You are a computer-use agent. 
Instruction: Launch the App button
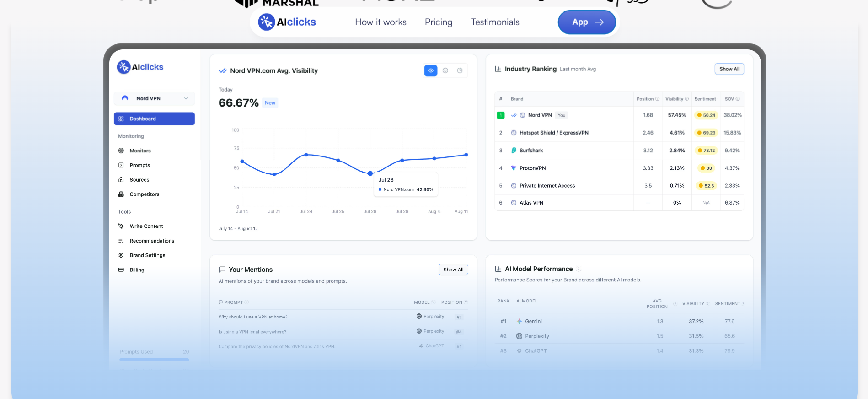(587, 22)
